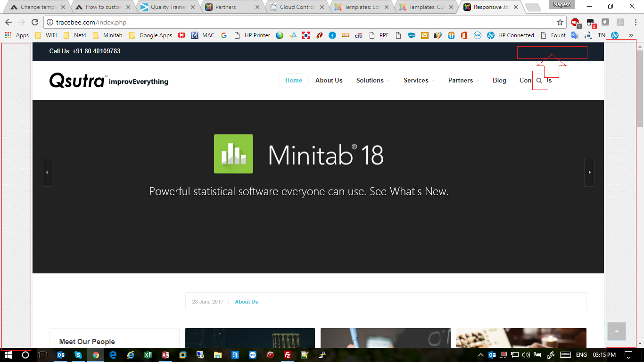Click the address bar showing tracebee.com/index.php
Viewport: 644px width, 362px height.
pos(302,22)
